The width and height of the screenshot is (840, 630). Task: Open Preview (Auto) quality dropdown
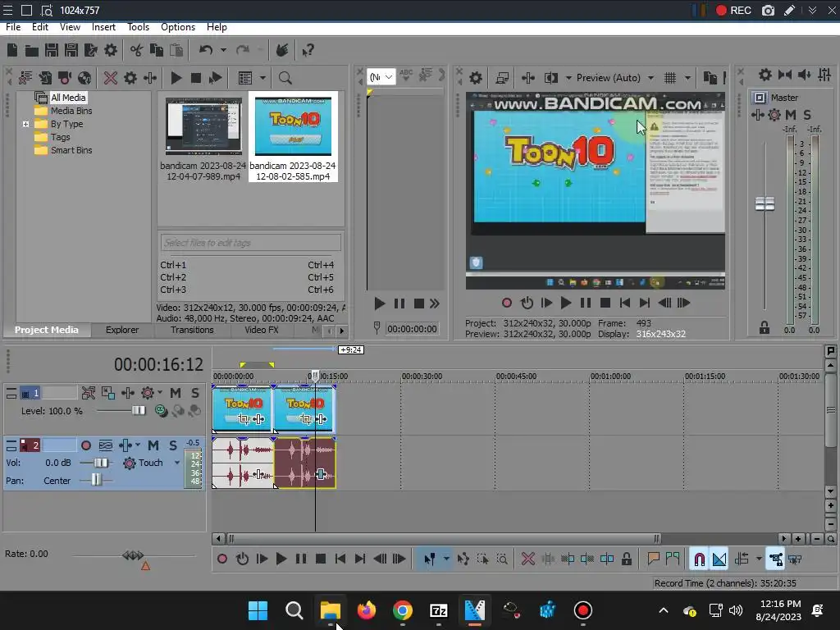(651, 78)
